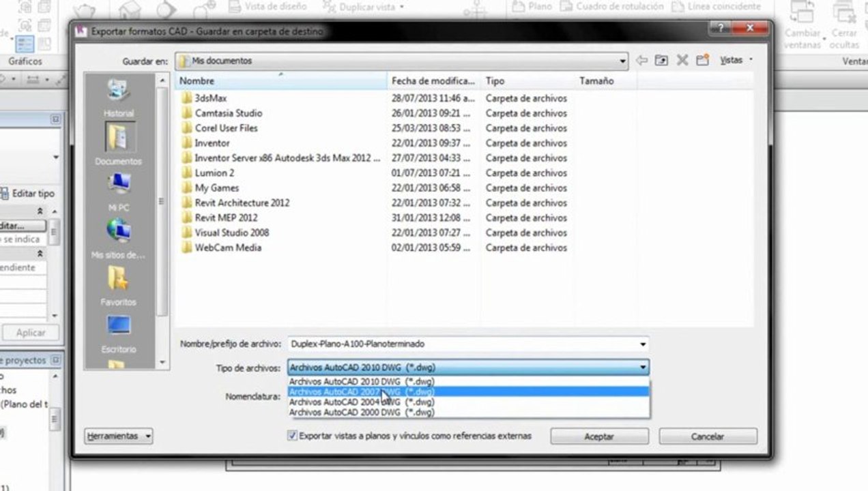Click the Cancelar button

click(x=708, y=436)
